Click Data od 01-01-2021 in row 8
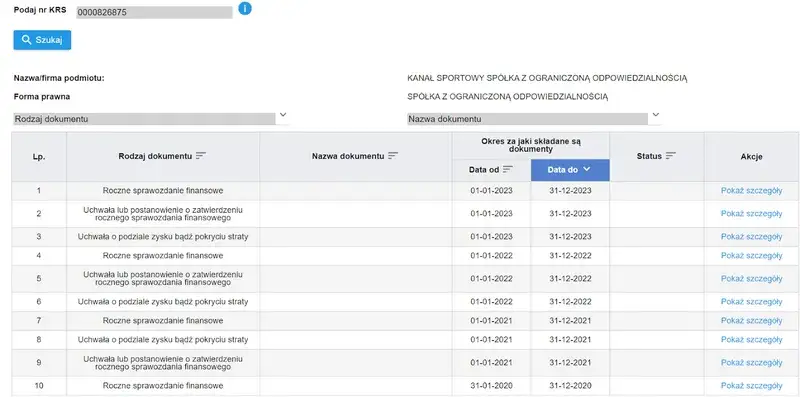This screenshot has height=397, width=800. [x=491, y=340]
